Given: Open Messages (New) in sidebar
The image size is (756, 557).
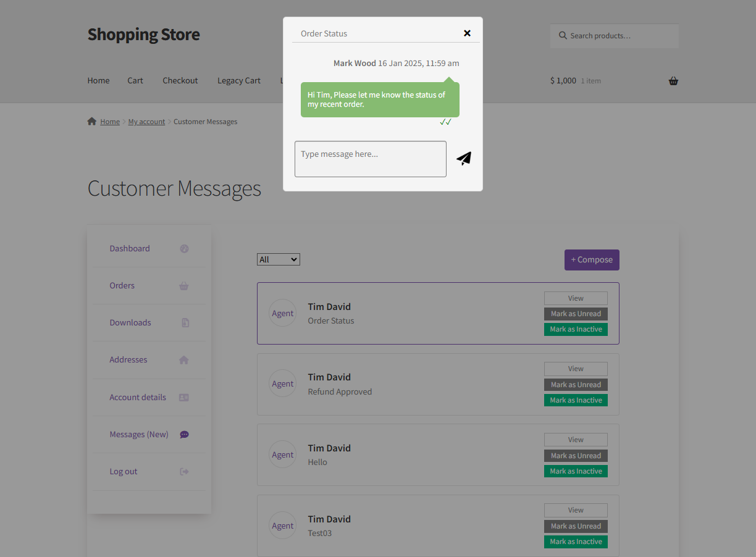Looking at the screenshot, I should (x=139, y=434).
